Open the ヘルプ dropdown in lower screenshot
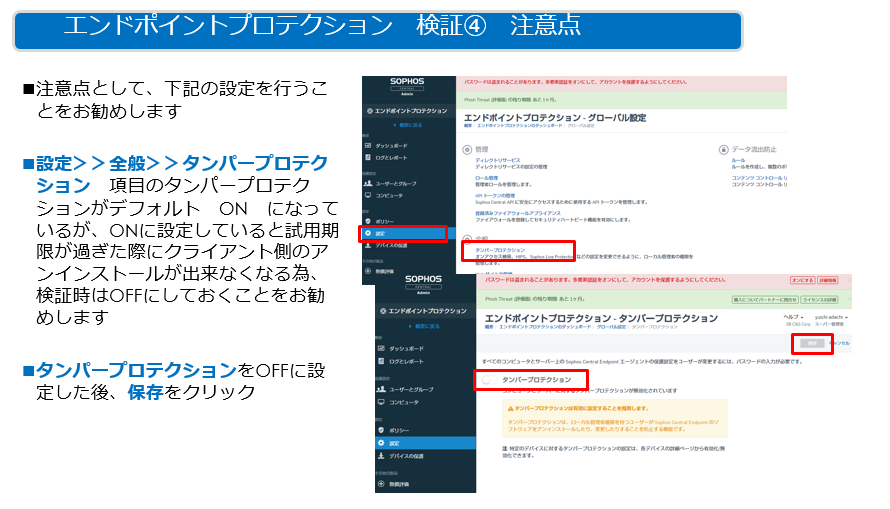The height and width of the screenshot is (509, 890). click(x=794, y=317)
